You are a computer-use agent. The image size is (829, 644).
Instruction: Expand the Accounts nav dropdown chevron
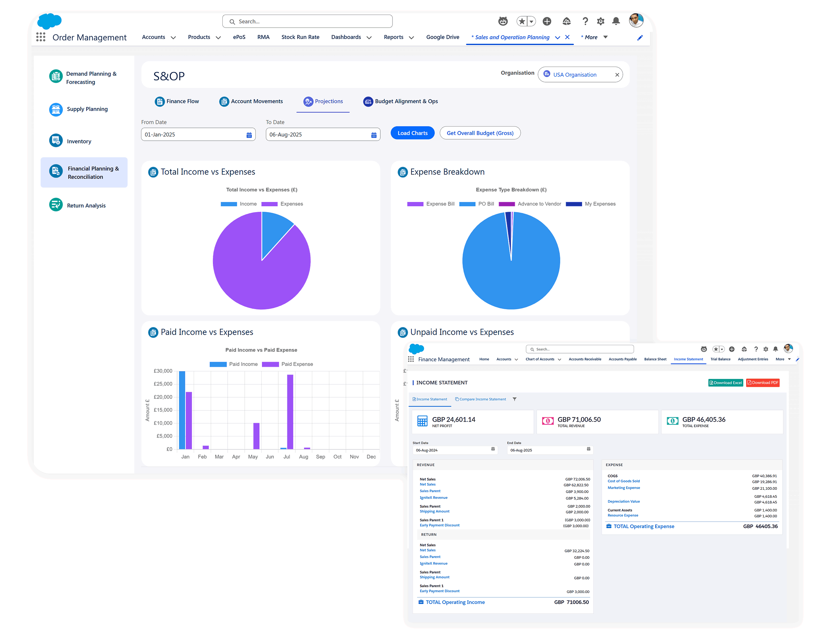[x=174, y=38]
